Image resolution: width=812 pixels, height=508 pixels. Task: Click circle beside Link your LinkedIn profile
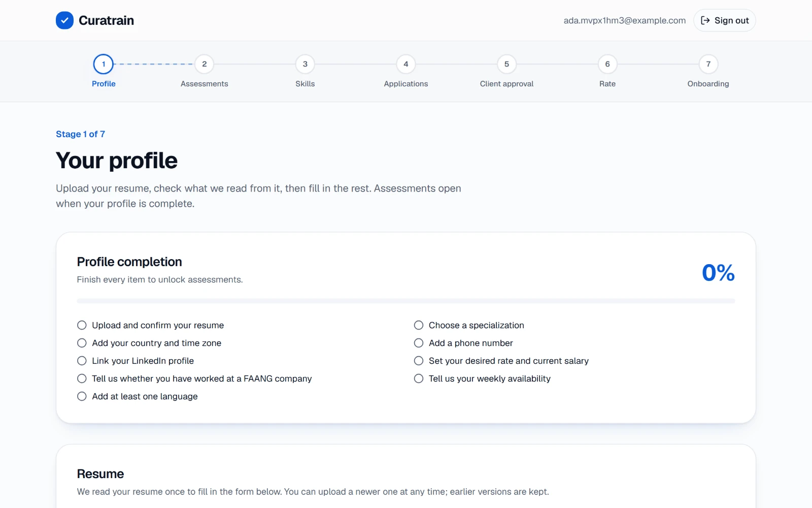tap(82, 361)
